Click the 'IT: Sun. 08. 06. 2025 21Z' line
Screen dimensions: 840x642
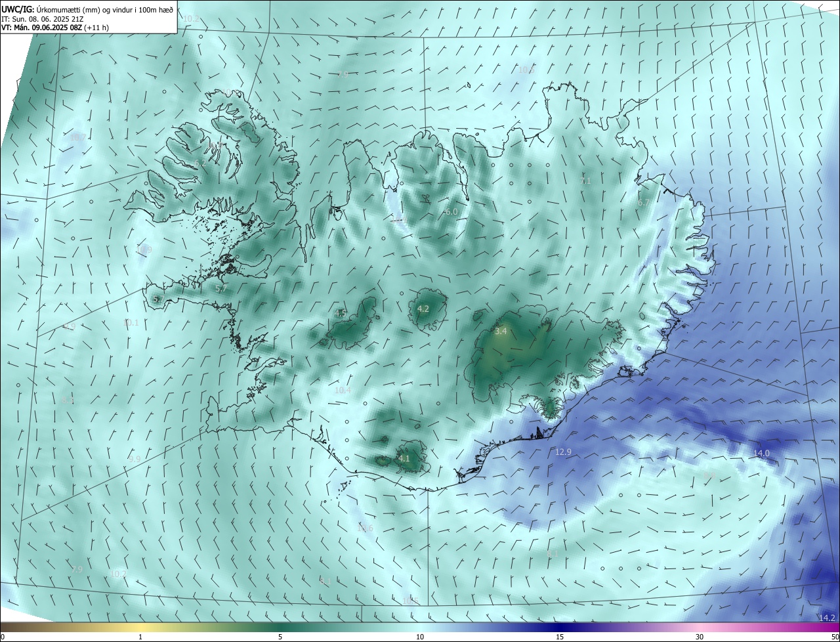42,19
